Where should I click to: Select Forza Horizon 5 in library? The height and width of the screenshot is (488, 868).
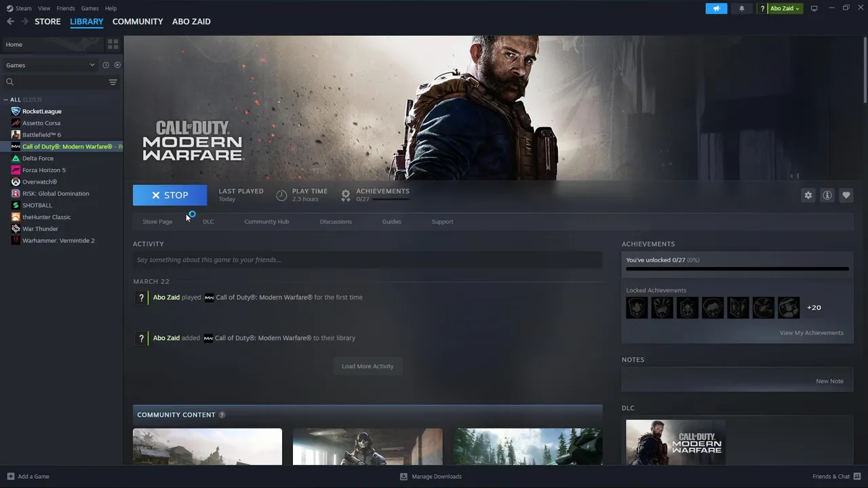point(44,170)
